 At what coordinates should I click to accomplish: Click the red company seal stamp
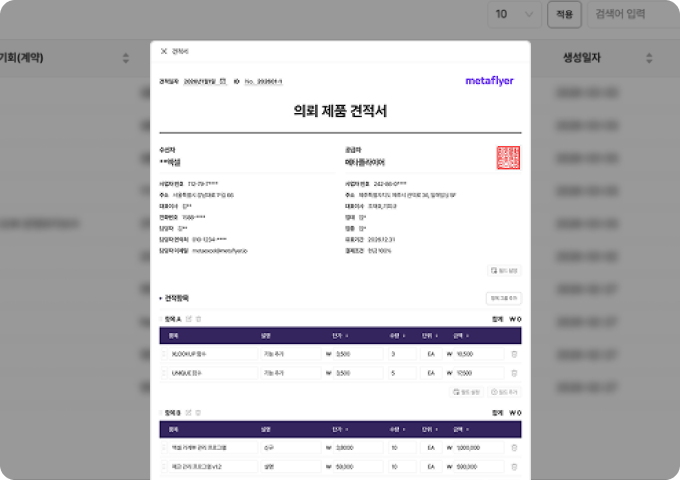click(x=508, y=157)
